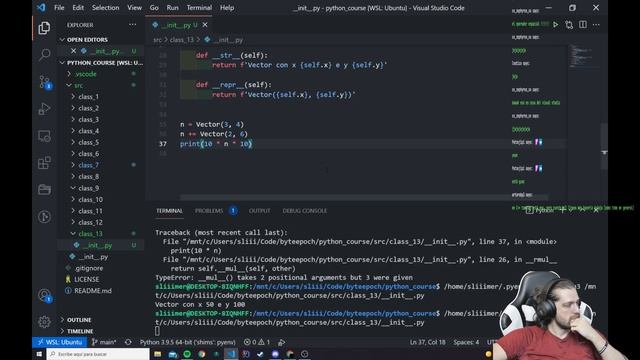The height and width of the screenshot is (360, 640).
Task: Open the Search view in the activity bar
Action: (44, 54)
